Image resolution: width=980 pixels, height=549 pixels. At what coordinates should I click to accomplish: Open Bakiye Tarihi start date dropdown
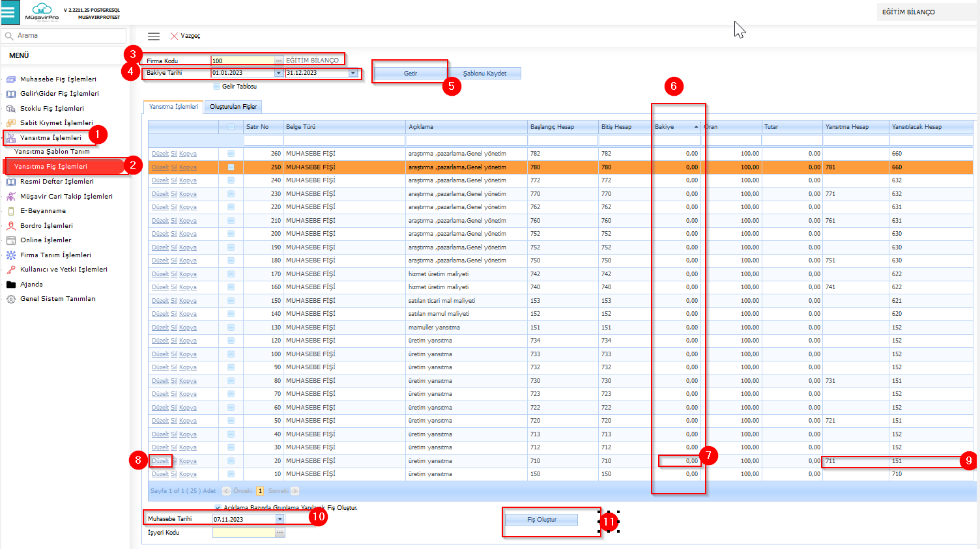279,73
